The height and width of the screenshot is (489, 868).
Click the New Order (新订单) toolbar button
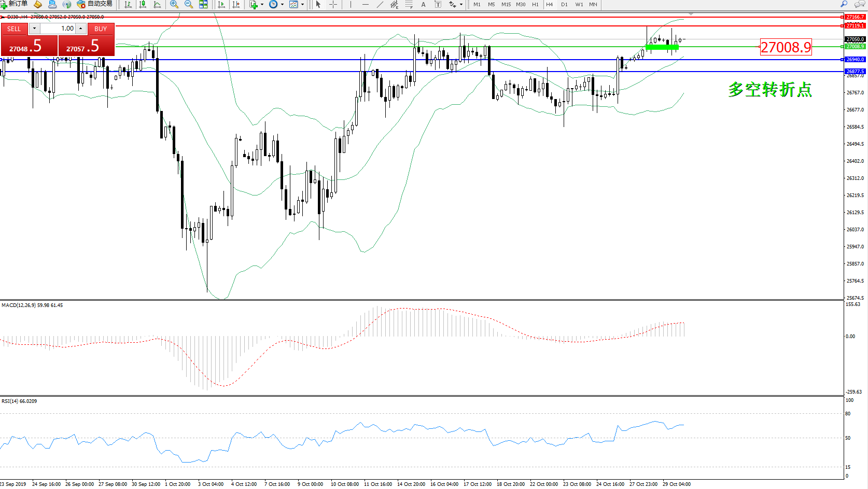click(x=15, y=4)
